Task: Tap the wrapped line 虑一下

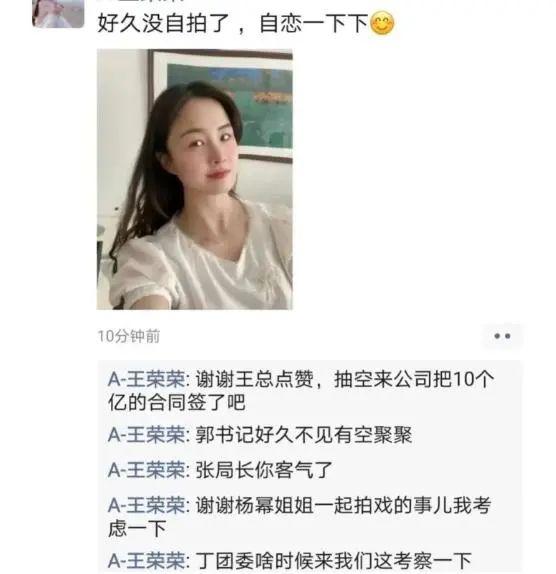Action: coord(137,528)
